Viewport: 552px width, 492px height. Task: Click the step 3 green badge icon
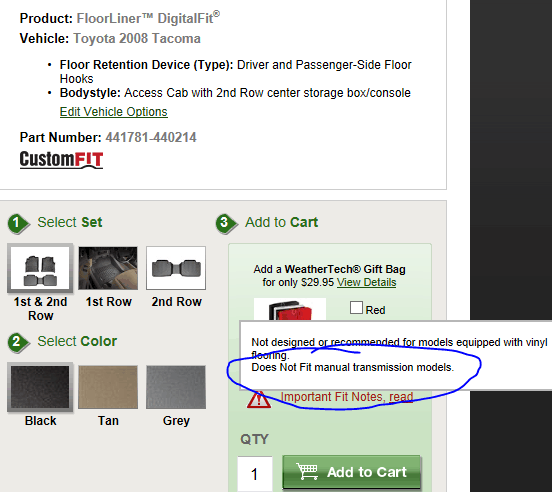tap(226, 224)
